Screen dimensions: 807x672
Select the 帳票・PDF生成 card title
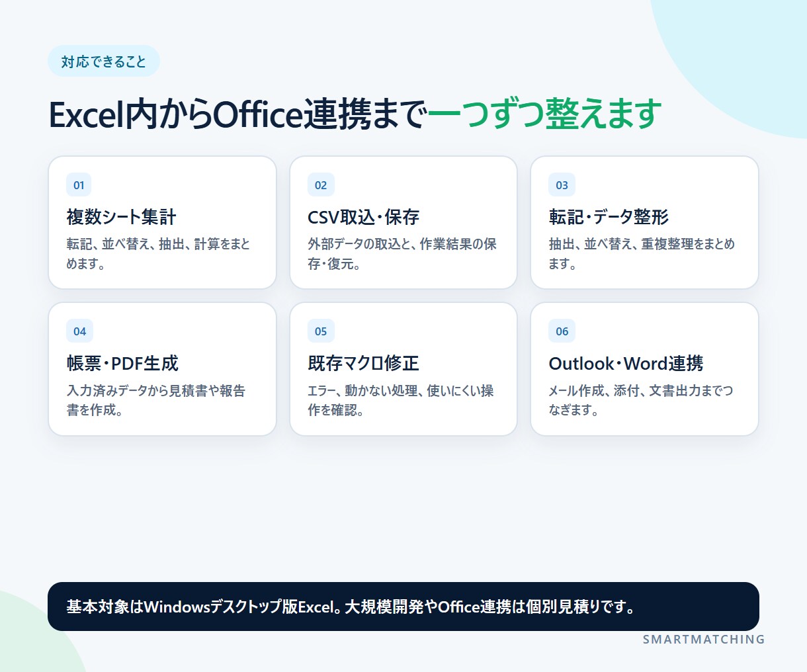click(x=122, y=363)
